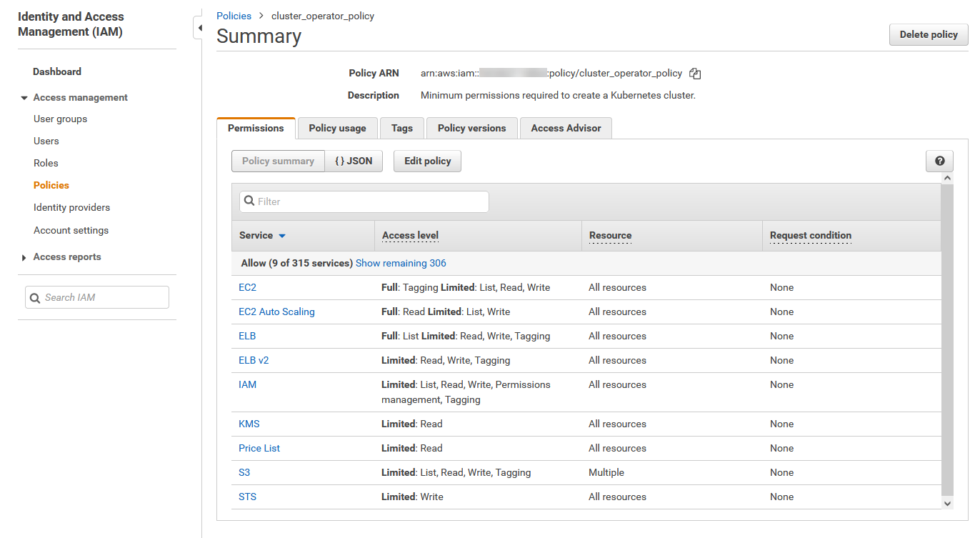Click the Filter magnifier icon
Viewport: 980px width, 538px height.
[x=249, y=201]
